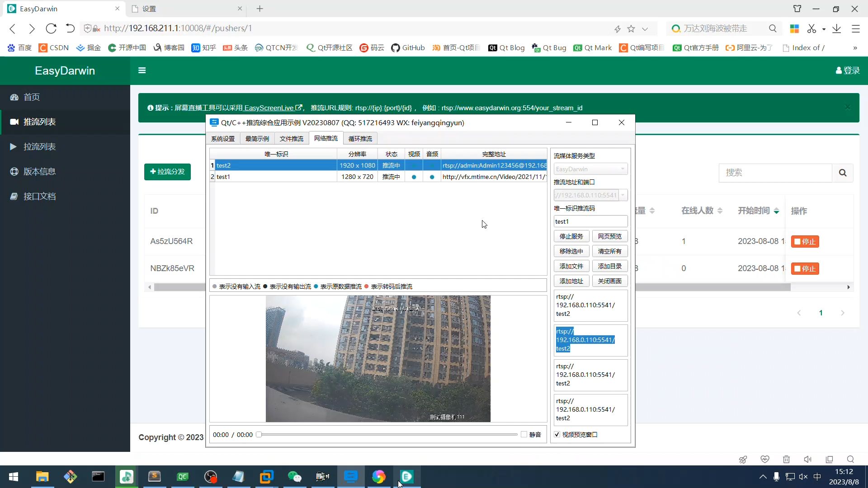
Task: Toggle the sidebar hamburger menu in EasyDarwin
Action: click(142, 70)
